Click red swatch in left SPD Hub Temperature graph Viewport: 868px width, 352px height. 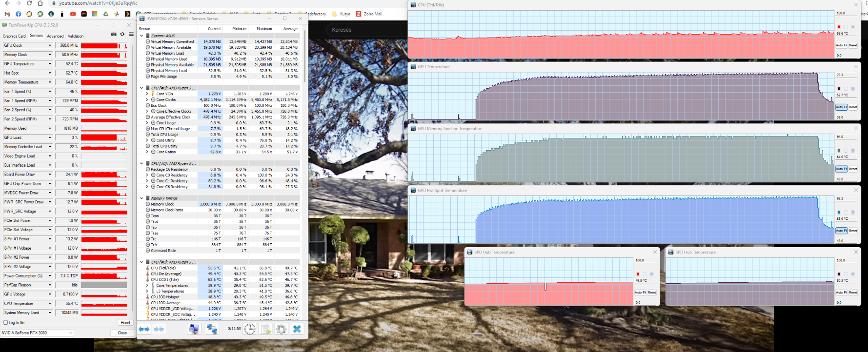[638, 274]
